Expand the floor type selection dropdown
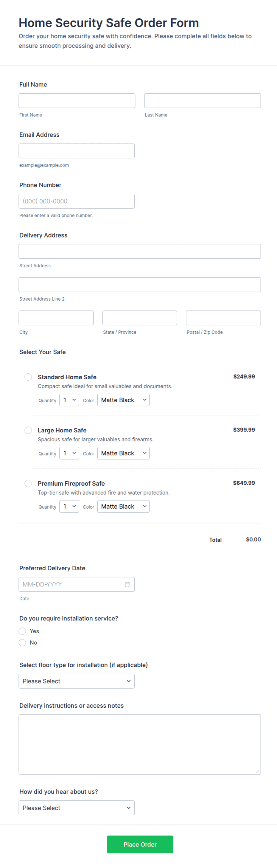 click(x=77, y=681)
